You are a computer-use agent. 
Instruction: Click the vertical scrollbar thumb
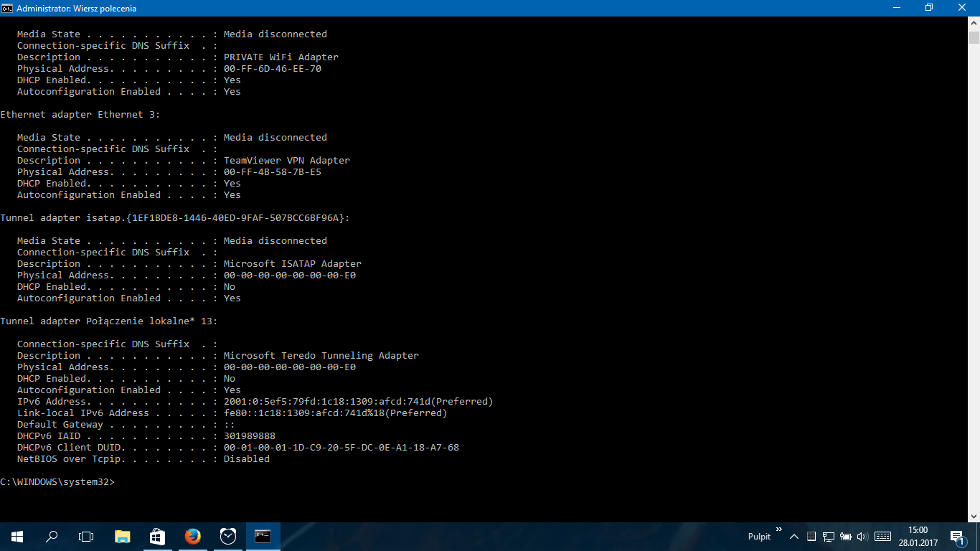tap(974, 39)
